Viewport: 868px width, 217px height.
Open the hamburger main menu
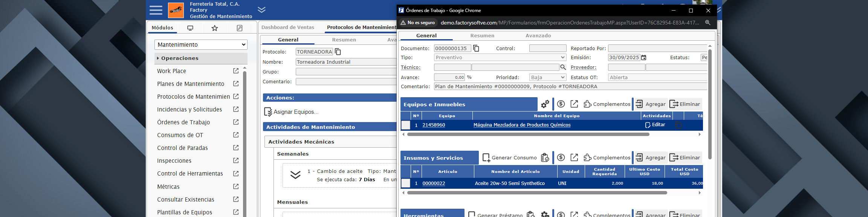coord(156,10)
